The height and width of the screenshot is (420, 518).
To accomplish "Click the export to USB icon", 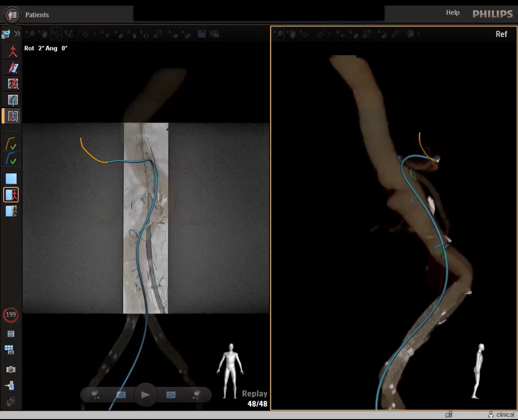I will (10, 385).
